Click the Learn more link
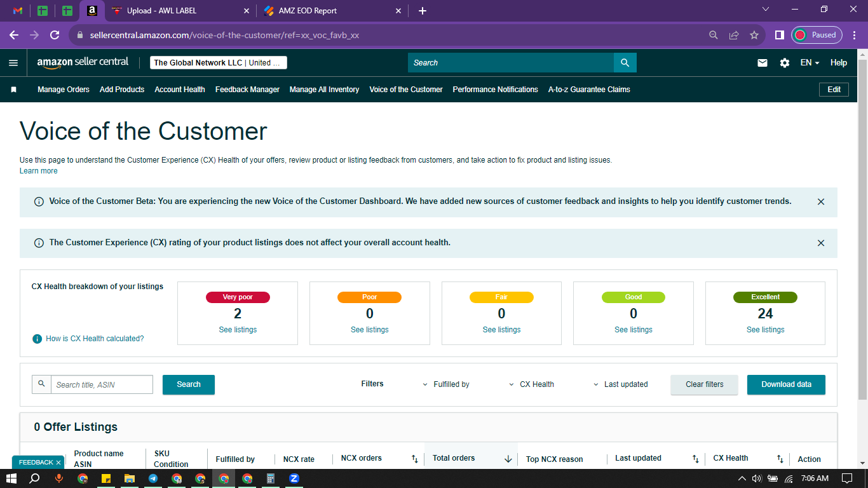The width and height of the screenshot is (868, 488). (x=39, y=171)
